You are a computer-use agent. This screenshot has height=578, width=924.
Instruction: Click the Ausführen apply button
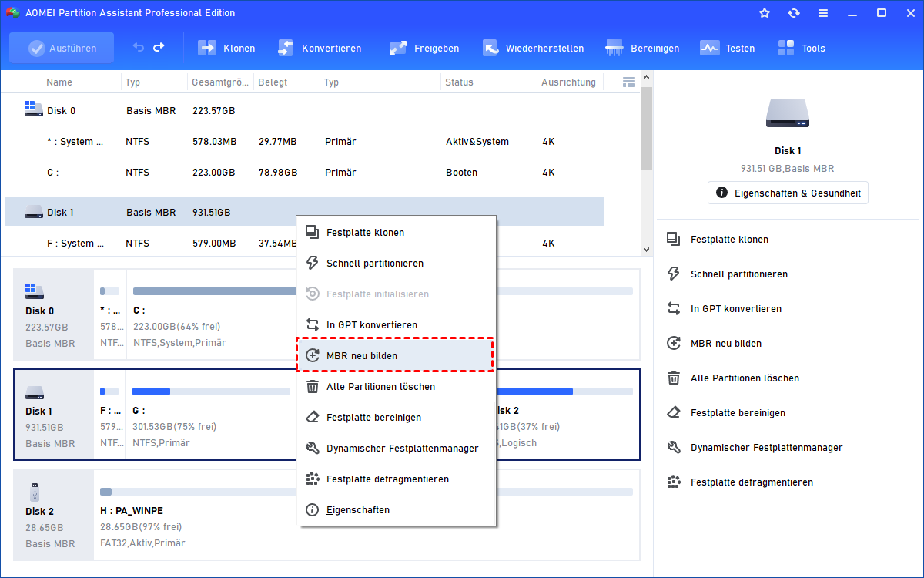[62, 48]
